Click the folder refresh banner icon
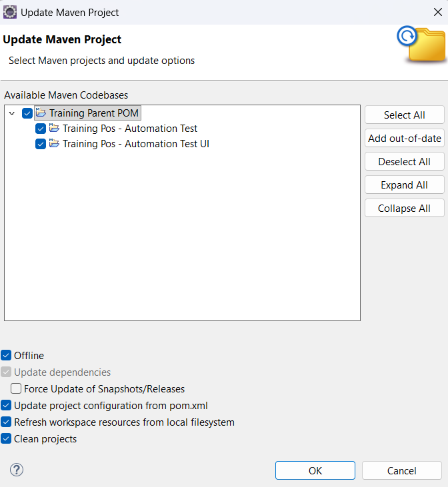This screenshot has height=487, width=448. [x=421, y=44]
